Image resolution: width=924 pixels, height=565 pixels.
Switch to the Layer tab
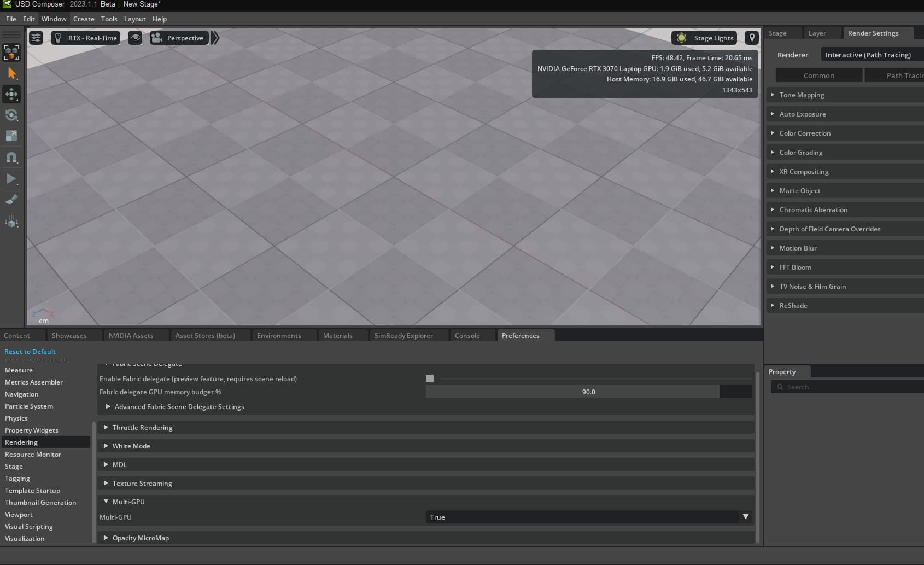pyautogui.click(x=818, y=33)
